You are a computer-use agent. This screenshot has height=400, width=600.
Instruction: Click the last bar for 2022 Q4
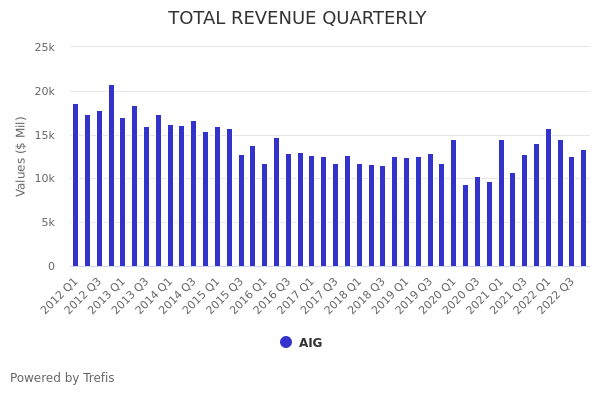(x=583, y=208)
